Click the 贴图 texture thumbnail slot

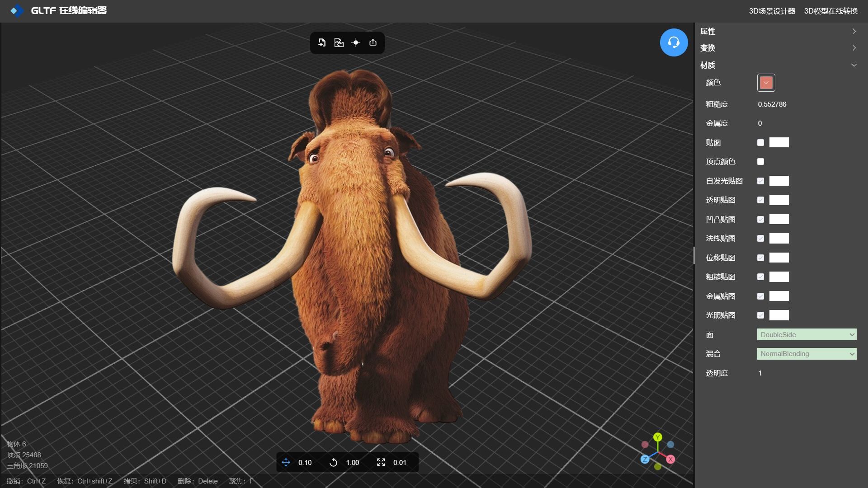(x=779, y=142)
